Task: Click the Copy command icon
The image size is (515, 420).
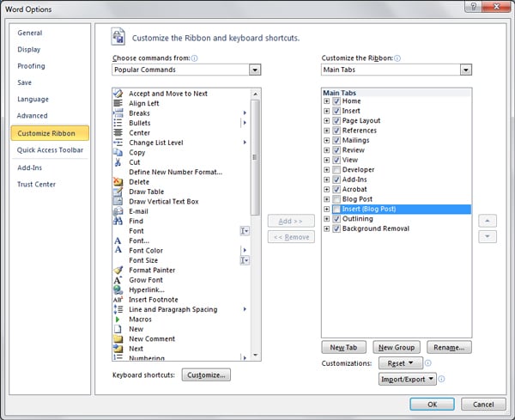Action: click(x=118, y=153)
